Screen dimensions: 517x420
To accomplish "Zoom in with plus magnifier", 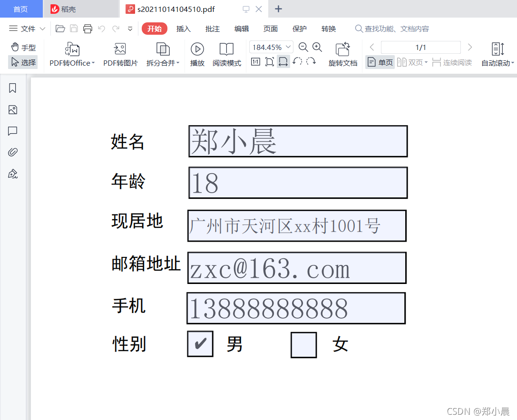I will click(317, 47).
